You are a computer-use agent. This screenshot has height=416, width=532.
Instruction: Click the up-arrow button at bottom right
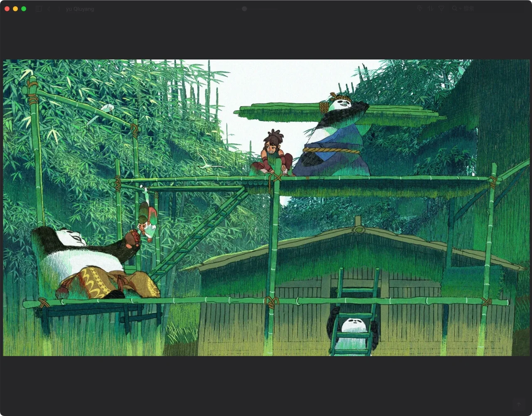[x=518, y=404]
